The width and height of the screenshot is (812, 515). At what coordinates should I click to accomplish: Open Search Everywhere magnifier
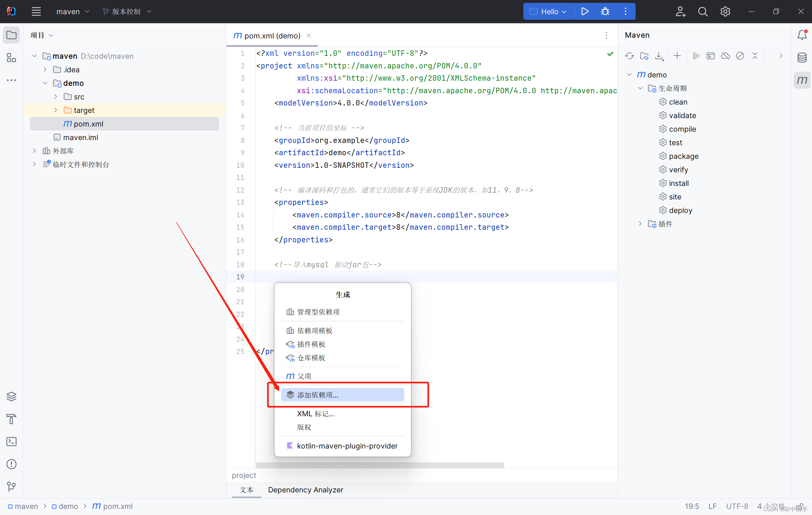[703, 12]
